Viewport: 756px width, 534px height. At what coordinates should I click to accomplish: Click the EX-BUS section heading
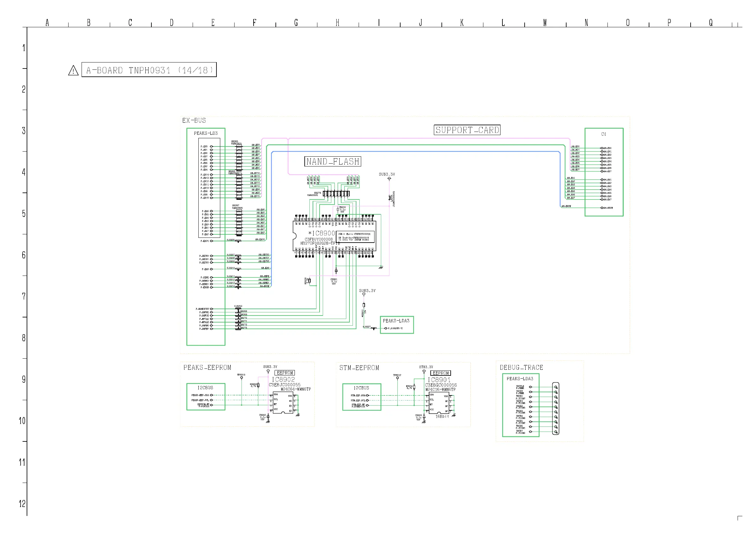click(194, 120)
